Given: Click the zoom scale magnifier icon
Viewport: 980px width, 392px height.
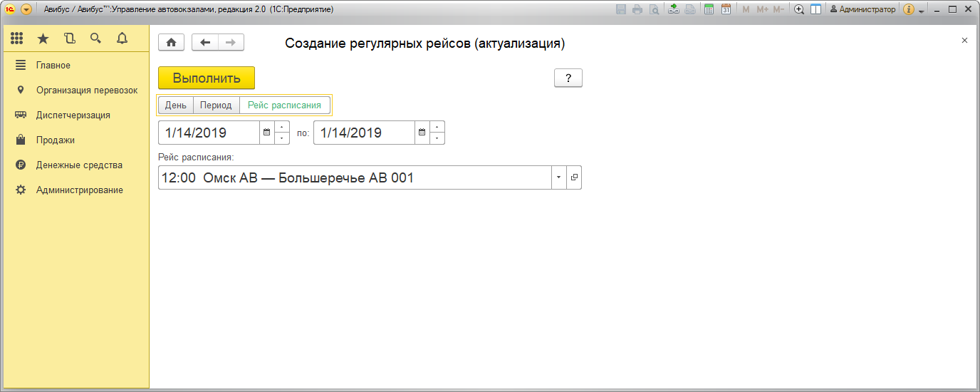Looking at the screenshot, I should coord(799,9).
